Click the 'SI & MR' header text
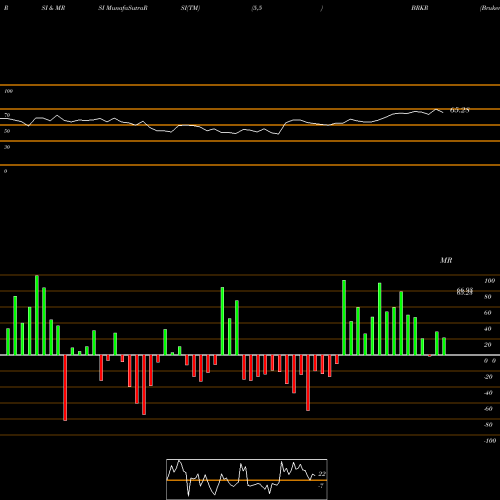Viewport: 500px width, 500px height. pos(53,8)
